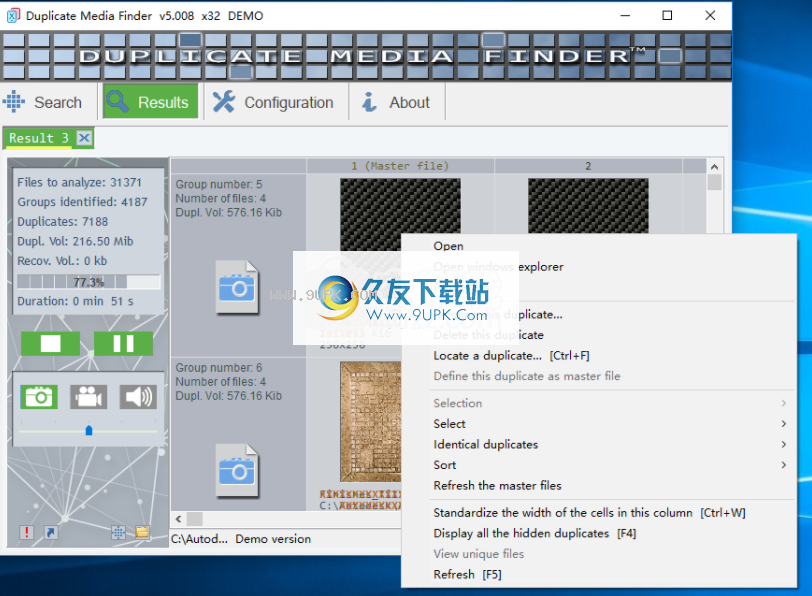Click 'Duration: 0 min 51 s' text
Image resolution: width=812 pixels, height=596 pixels.
76,301
